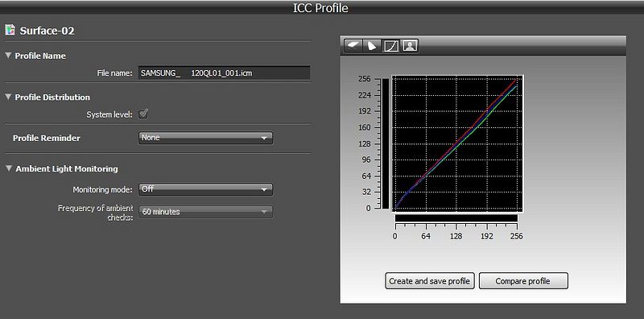Click the Surface-02 display name
The height and width of the screenshot is (319, 644).
[47, 31]
